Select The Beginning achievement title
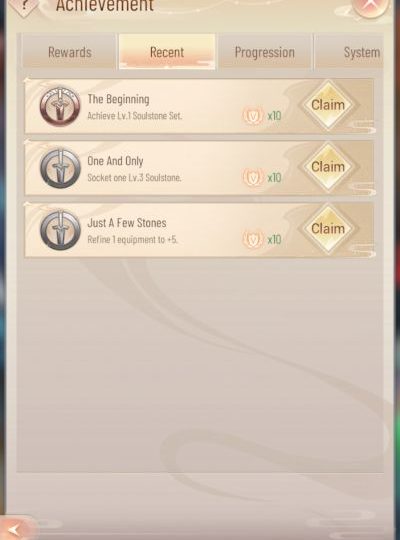Screen dimensions: 400x540 [118, 99]
